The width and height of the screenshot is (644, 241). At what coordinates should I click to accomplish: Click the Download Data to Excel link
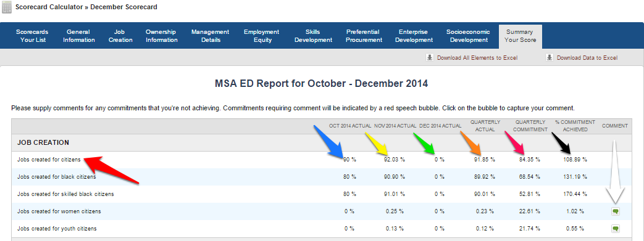point(587,58)
